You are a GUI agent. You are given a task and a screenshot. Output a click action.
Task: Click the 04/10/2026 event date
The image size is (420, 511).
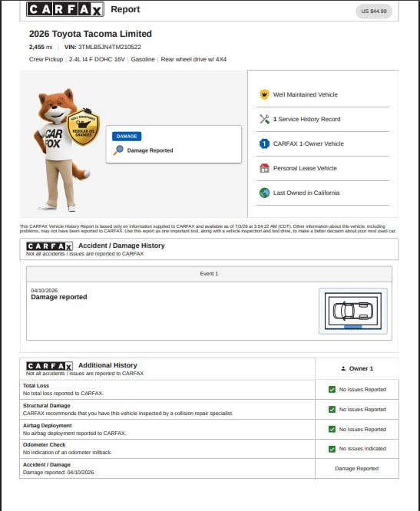click(x=45, y=290)
